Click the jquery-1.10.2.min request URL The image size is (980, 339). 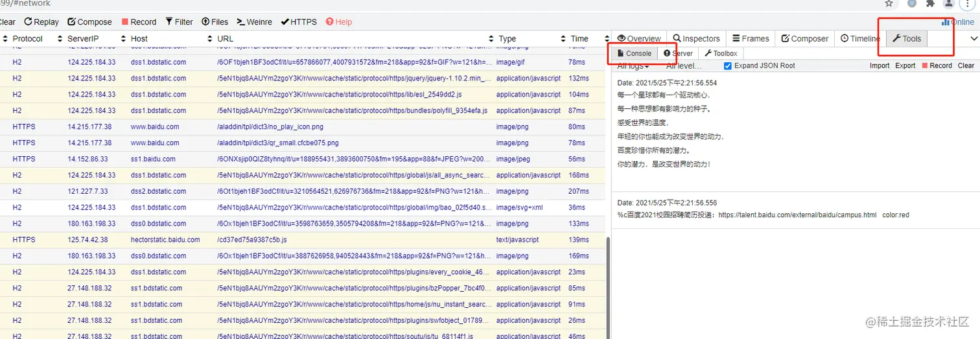[x=354, y=78]
